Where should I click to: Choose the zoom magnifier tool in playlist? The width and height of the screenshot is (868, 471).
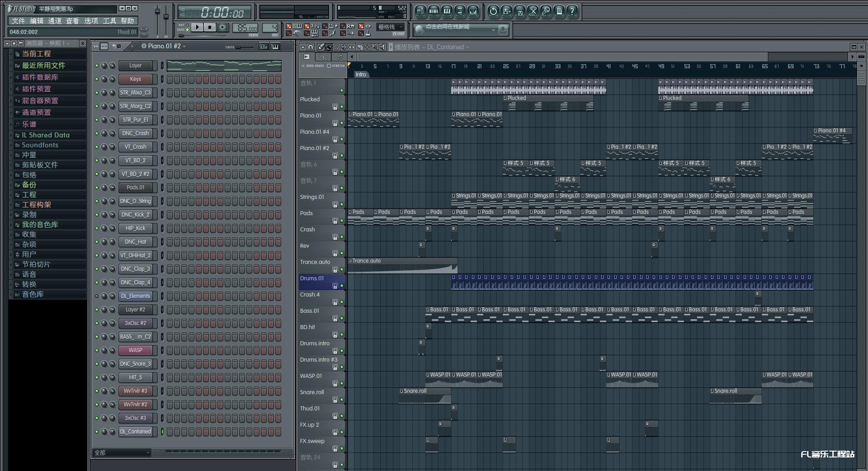coord(375,47)
